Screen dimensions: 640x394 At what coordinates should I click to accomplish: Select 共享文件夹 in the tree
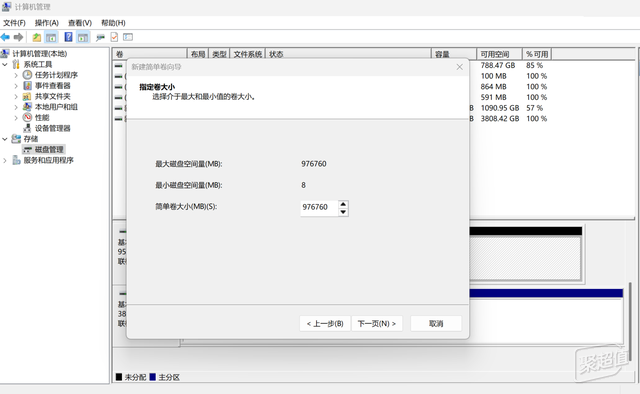[52, 96]
